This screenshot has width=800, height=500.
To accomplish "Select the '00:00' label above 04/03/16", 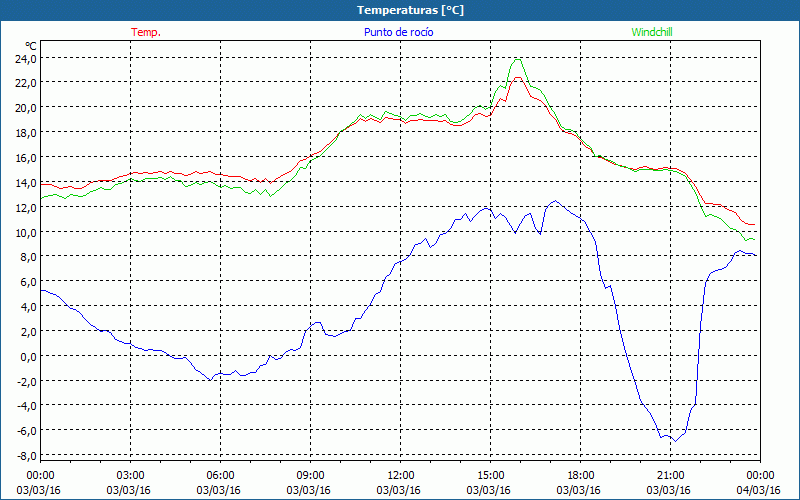I will pyautogui.click(x=760, y=476).
